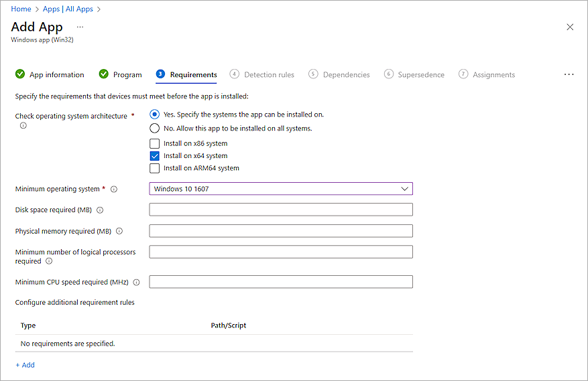Check Install on x86 system
588x381 pixels.
tap(154, 143)
